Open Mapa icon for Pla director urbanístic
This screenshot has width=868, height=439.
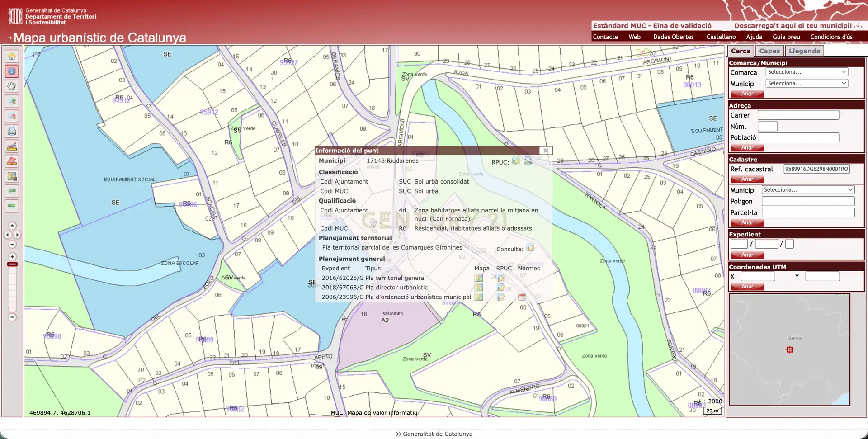coord(479,287)
